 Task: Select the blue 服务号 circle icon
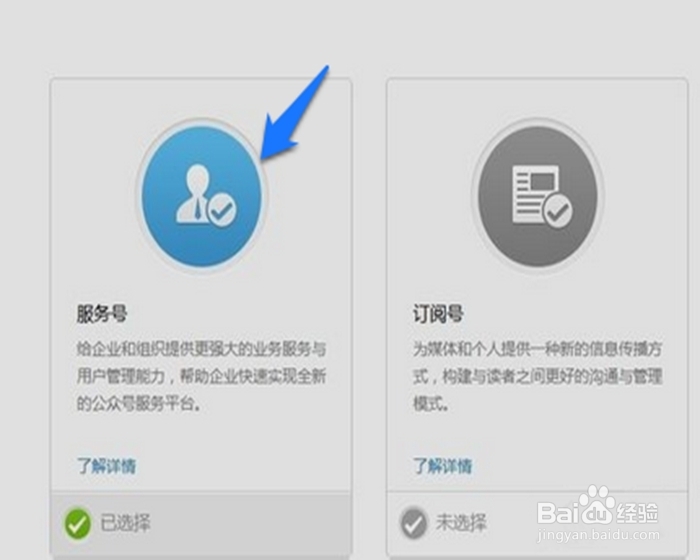(201, 196)
